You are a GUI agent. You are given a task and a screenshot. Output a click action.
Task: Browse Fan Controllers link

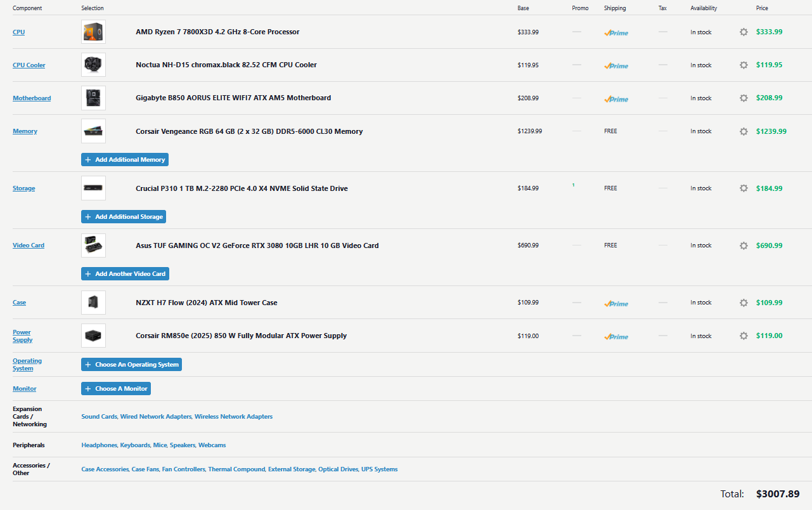click(x=184, y=469)
